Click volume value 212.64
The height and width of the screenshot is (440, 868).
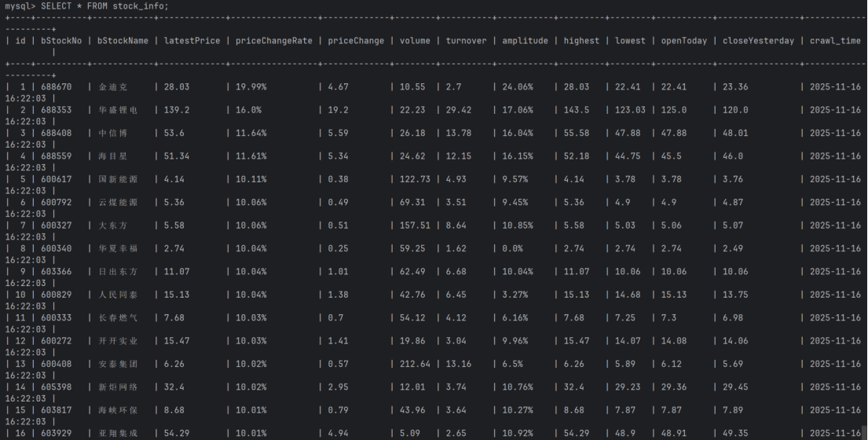coord(415,364)
